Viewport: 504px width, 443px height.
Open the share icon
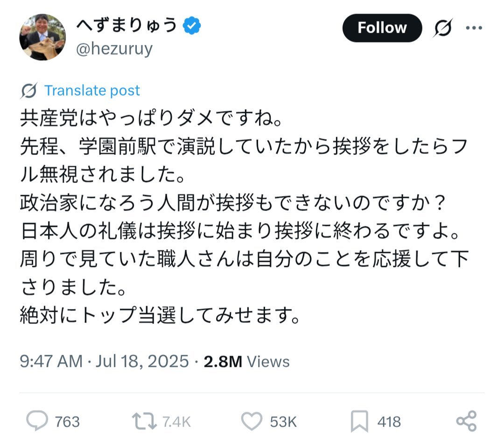point(466,421)
